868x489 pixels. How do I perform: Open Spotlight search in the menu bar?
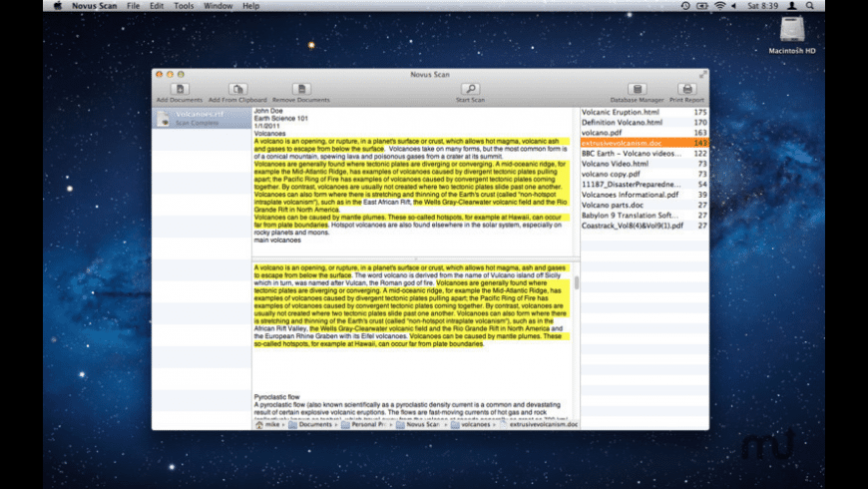[810, 6]
